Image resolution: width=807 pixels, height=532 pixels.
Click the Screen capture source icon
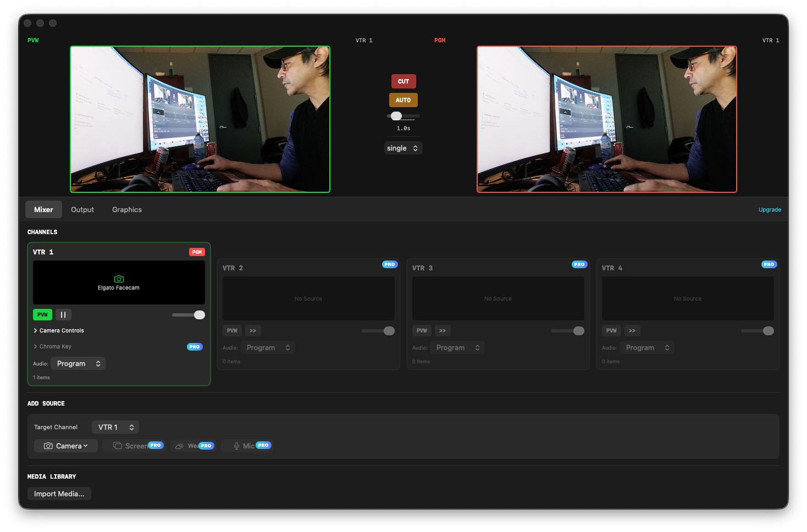pos(118,445)
